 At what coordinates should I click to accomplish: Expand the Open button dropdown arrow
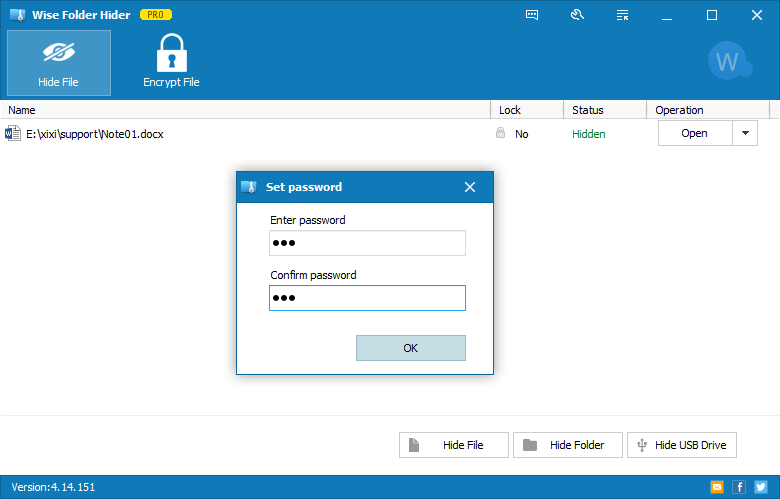[x=745, y=133]
